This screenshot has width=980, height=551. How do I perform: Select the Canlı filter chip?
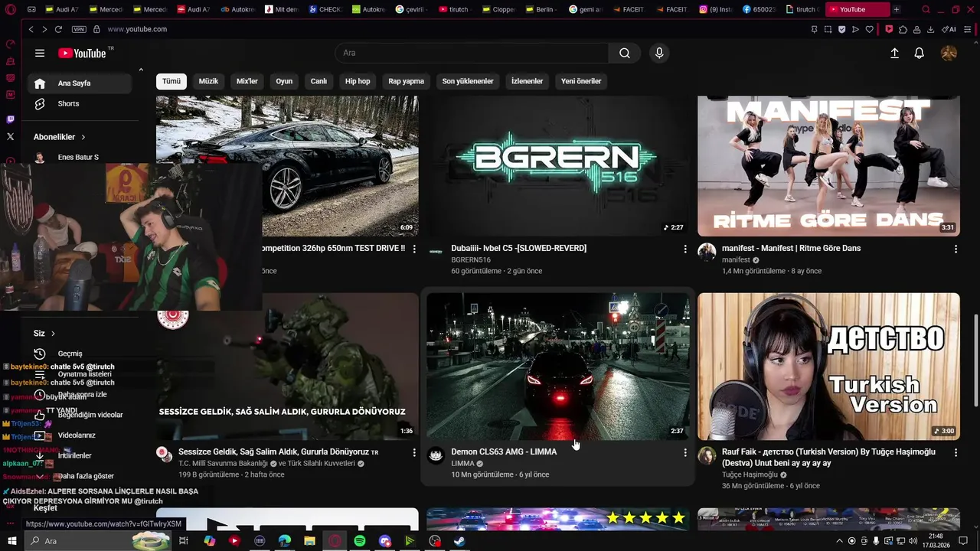(318, 81)
